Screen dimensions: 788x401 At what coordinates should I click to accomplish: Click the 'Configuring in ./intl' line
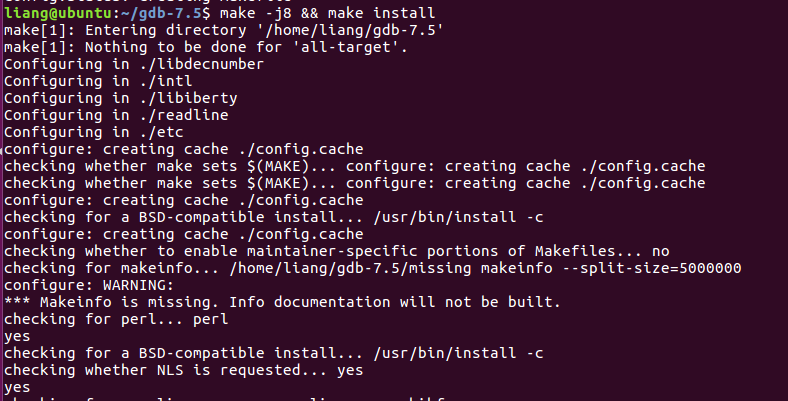click(x=98, y=81)
